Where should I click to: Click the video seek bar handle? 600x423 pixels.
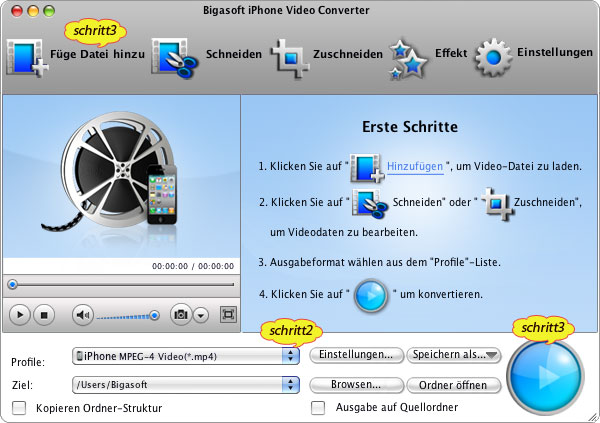pyautogui.click(x=13, y=284)
